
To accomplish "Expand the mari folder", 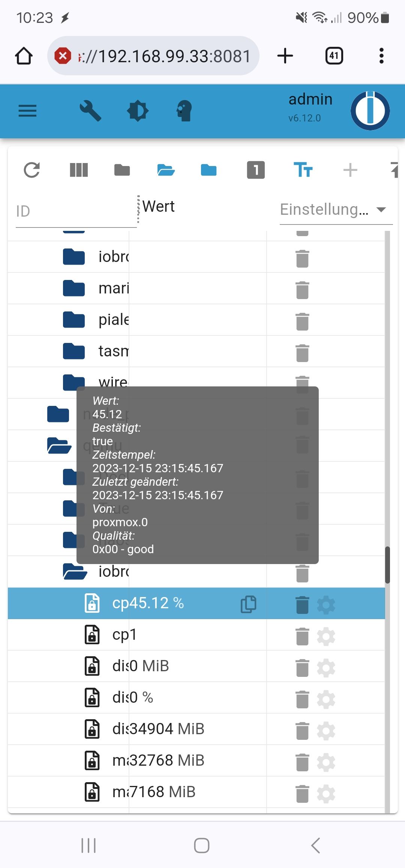I will (74, 288).
